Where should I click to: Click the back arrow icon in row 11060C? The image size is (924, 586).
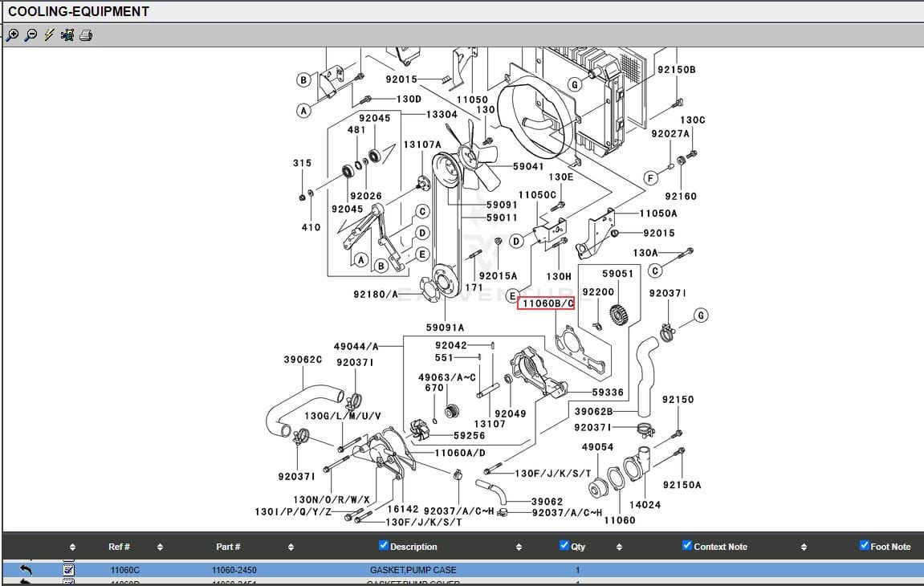pyautogui.click(x=26, y=570)
